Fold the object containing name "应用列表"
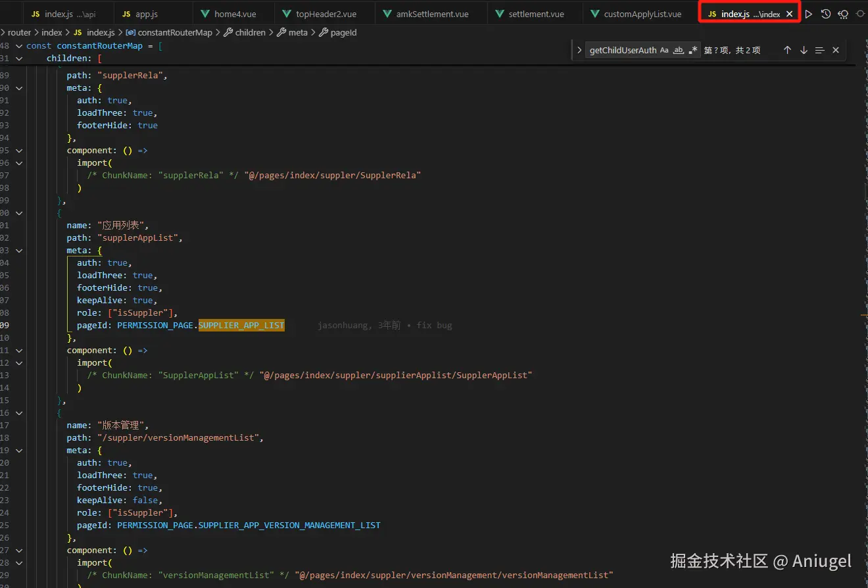The width and height of the screenshot is (868, 588). click(x=19, y=212)
